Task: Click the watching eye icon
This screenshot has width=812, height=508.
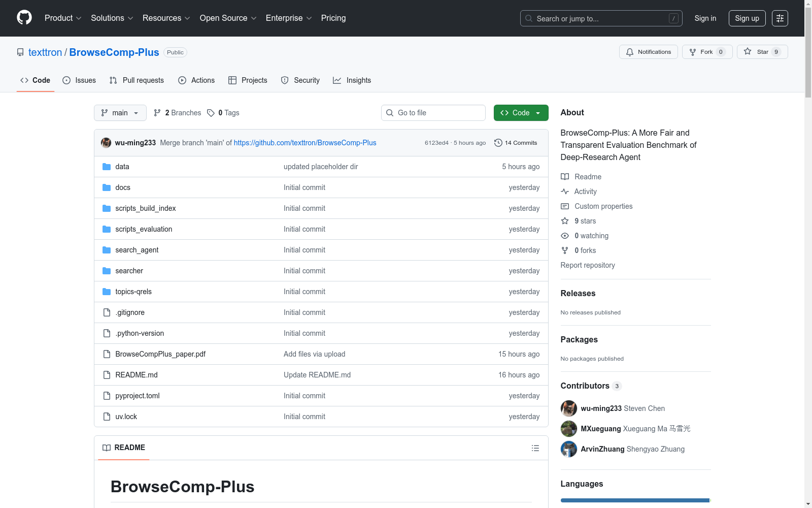Action: point(565,236)
